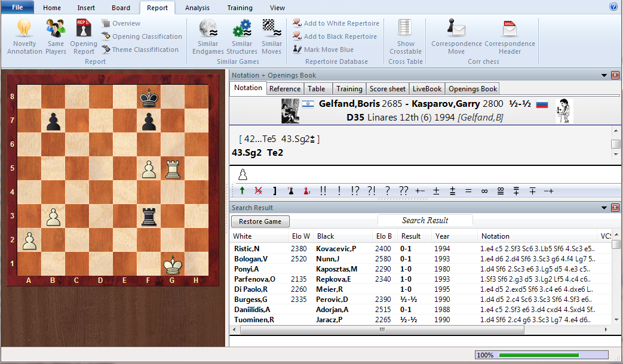Open the File menu
The height and width of the screenshot is (364, 623).
coord(17,7)
